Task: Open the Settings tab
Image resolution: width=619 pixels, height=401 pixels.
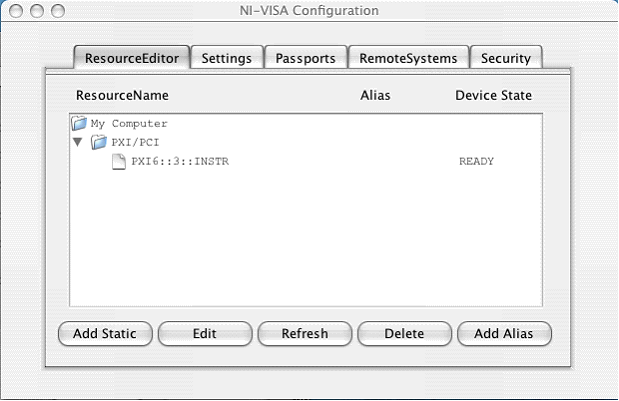Action: pos(226,58)
